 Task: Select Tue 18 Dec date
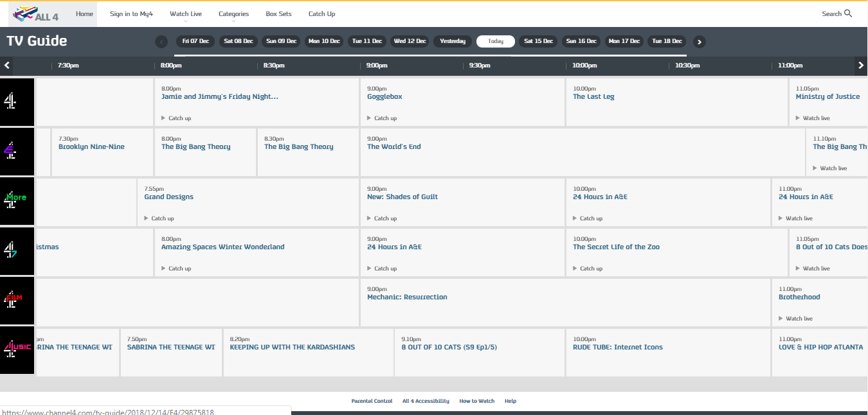click(667, 41)
